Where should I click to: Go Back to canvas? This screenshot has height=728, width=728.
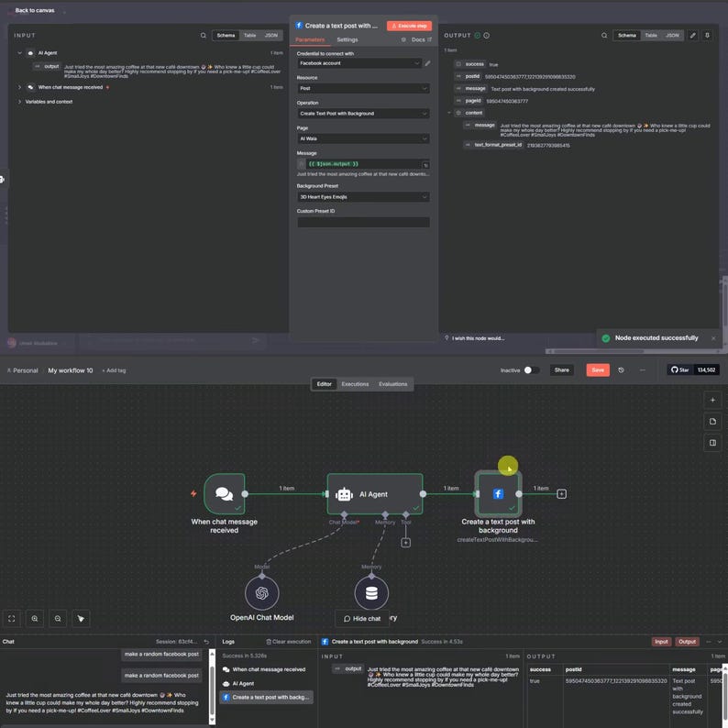pyautogui.click(x=35, y=10)
